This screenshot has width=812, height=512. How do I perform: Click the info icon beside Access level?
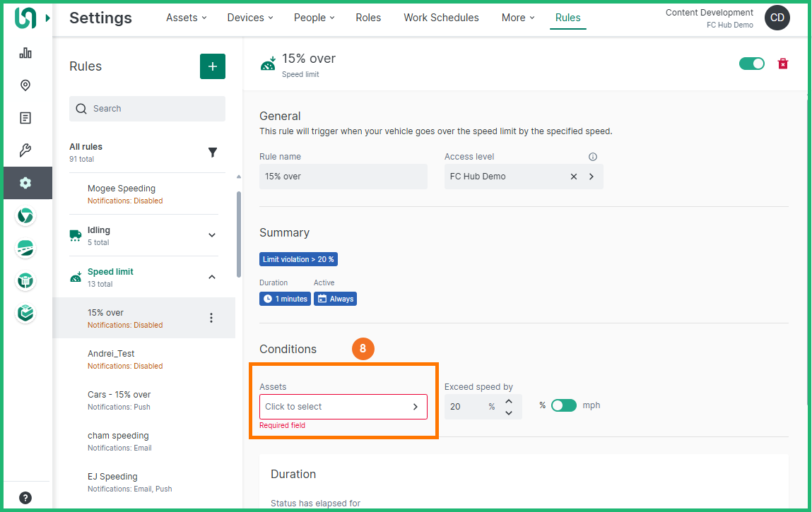coord(593,157)
